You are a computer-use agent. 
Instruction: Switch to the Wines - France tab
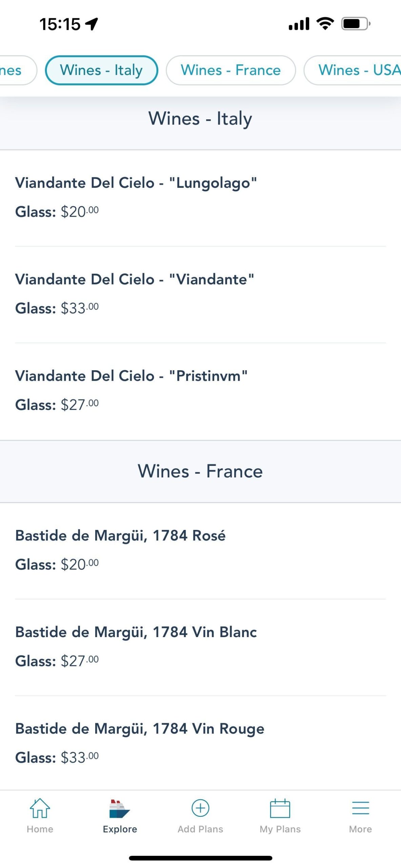(230, 70)
